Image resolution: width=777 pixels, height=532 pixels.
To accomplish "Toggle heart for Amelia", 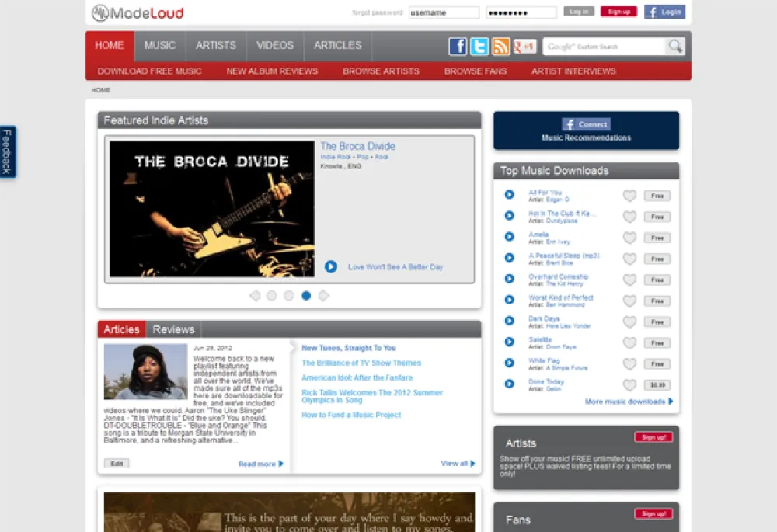I will coord(629,238).
